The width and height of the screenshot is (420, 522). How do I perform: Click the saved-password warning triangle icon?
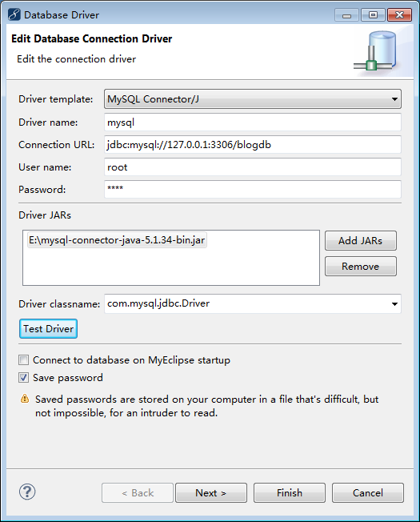[x=25, y=399]
